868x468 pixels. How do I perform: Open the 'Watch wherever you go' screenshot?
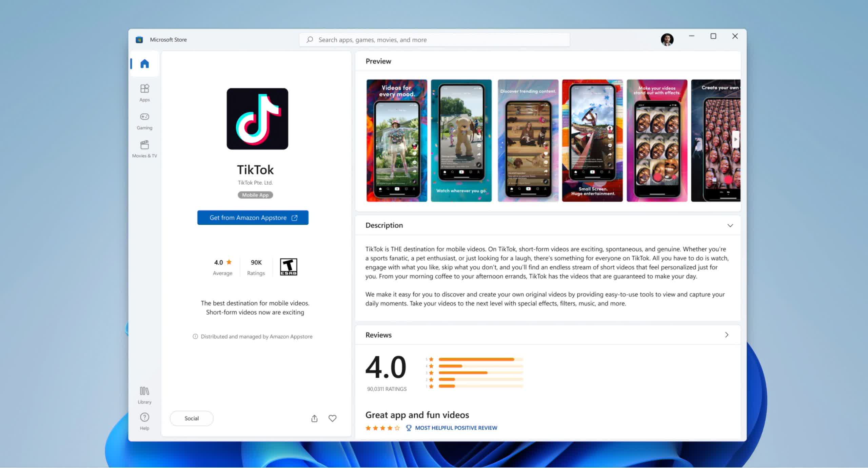[x=461, y=141]
